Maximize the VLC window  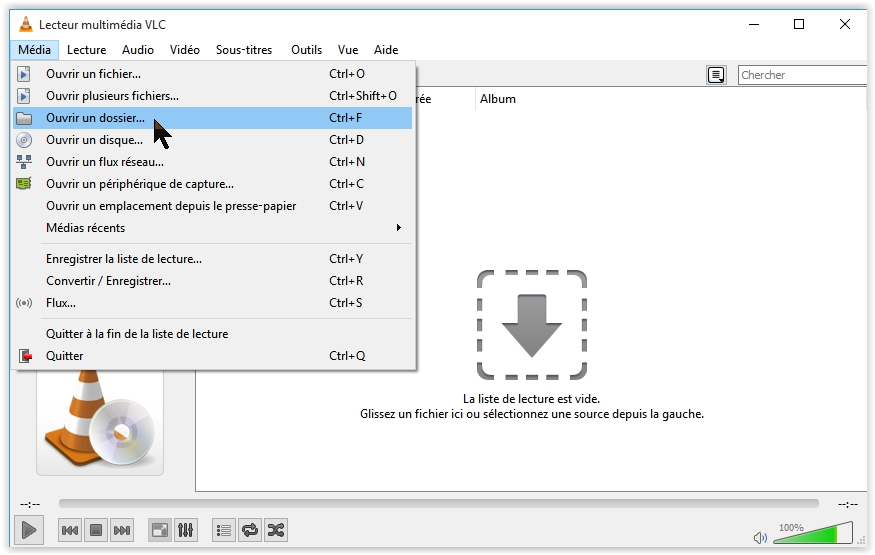799,24
